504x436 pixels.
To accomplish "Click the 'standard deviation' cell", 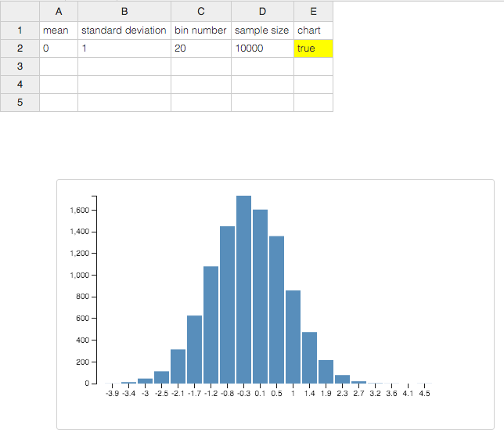I will [x=124, y=31].
